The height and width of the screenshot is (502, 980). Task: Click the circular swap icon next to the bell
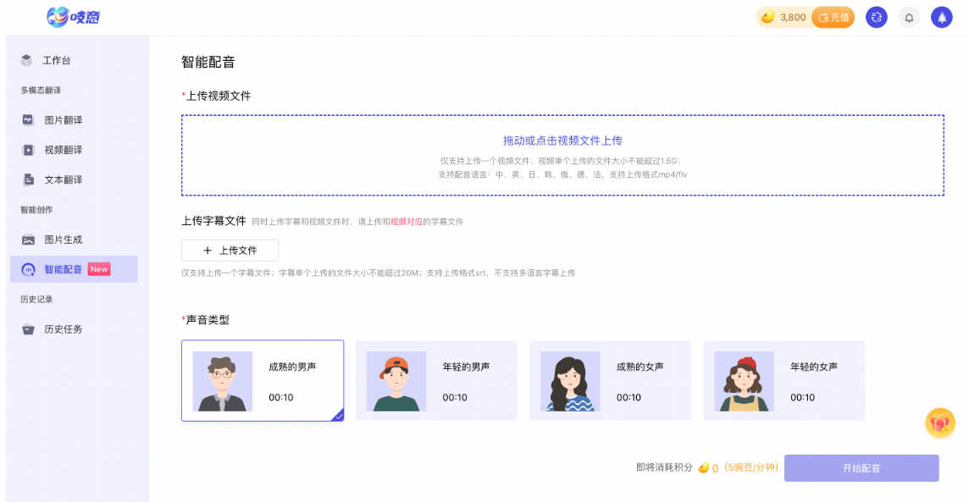pos(877,17)
